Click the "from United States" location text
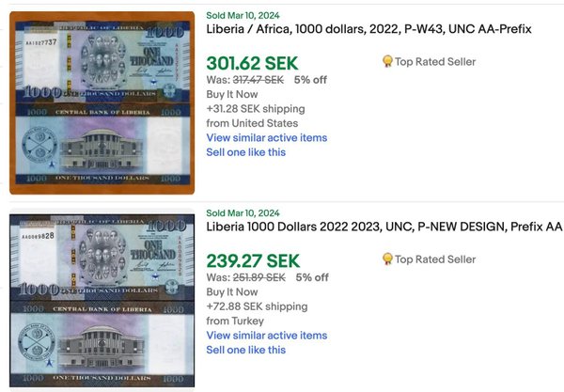The image size is (564, 392). coord(252,123)
